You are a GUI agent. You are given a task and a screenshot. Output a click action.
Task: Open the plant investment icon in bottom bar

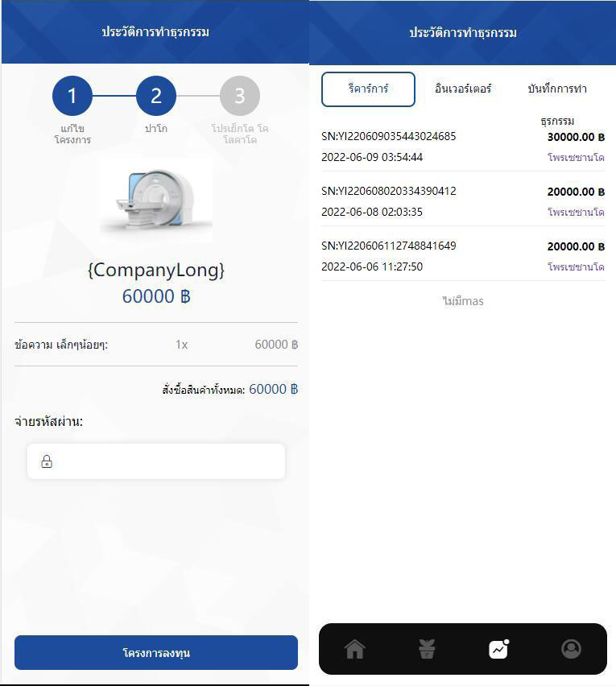[427, 649]
